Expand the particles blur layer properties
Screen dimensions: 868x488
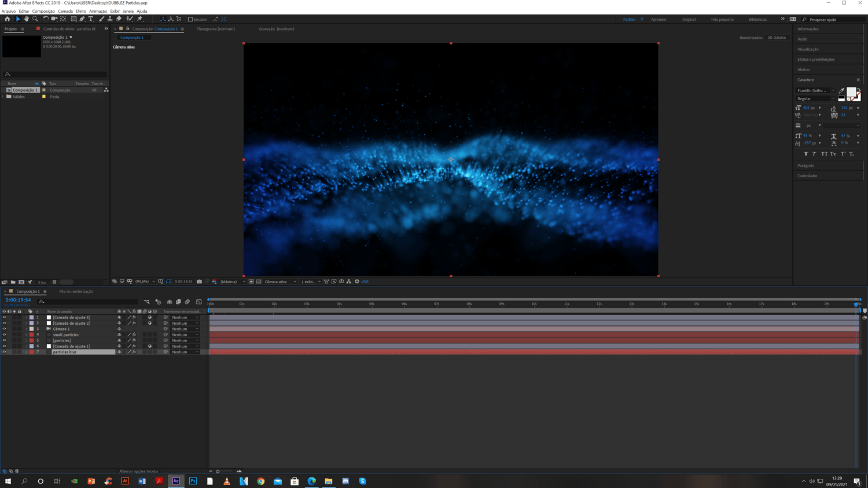pyautogui.click(x=26, y=352)
